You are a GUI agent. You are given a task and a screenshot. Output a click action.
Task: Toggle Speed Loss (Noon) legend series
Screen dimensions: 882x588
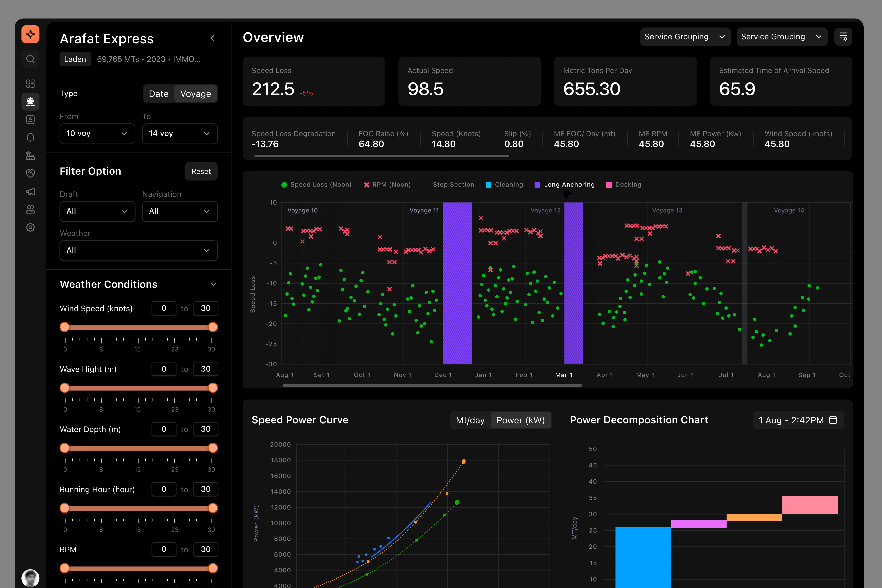point(316,184)
